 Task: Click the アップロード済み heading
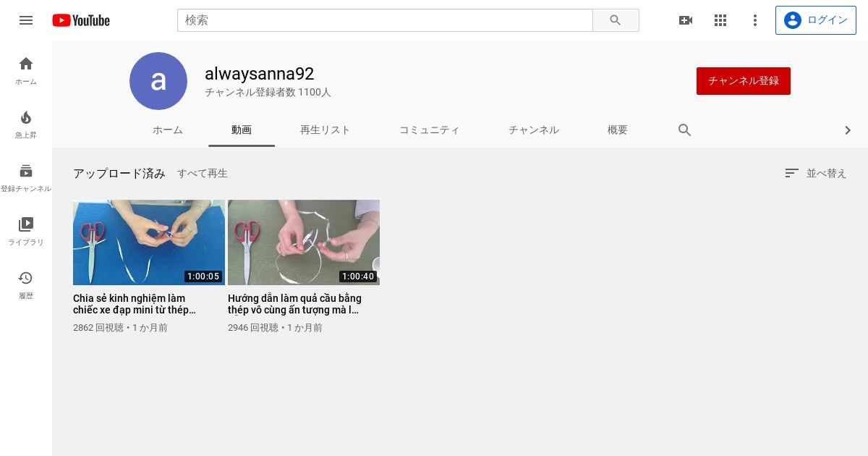[119, 174]
